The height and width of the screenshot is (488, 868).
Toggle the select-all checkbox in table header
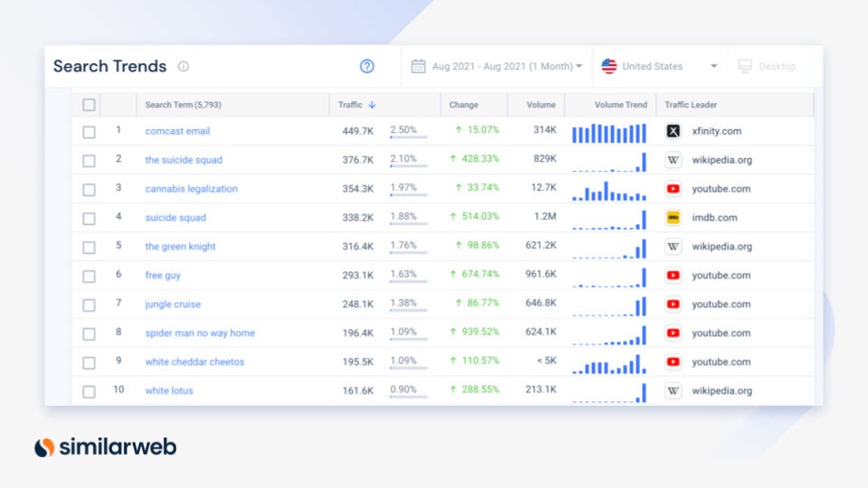(89, 105)
